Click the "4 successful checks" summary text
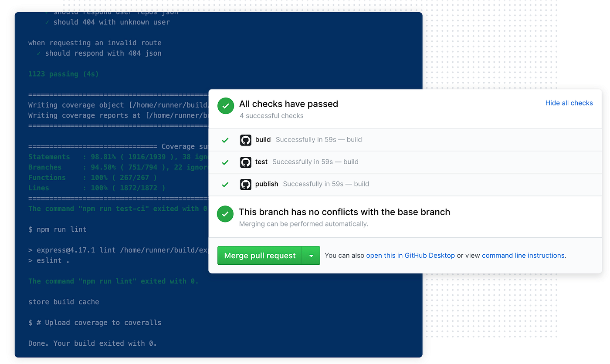610x364 pixels. 272,115
